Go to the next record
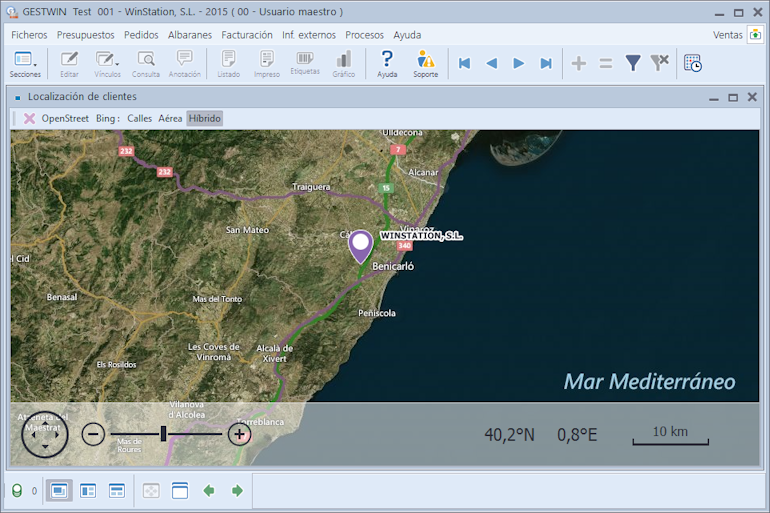Viewport: 770px width, 513px height. pos(519,63)
